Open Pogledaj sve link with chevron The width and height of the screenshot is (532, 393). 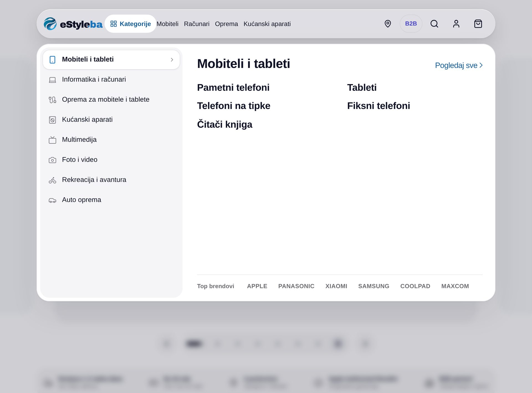(459, 65)
